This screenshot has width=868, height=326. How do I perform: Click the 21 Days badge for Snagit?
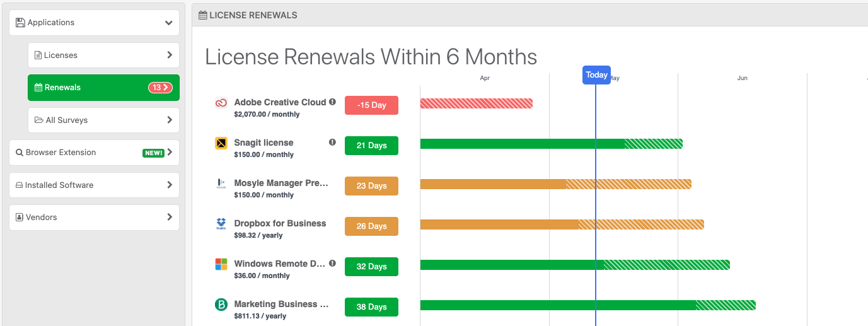[371, 146]
